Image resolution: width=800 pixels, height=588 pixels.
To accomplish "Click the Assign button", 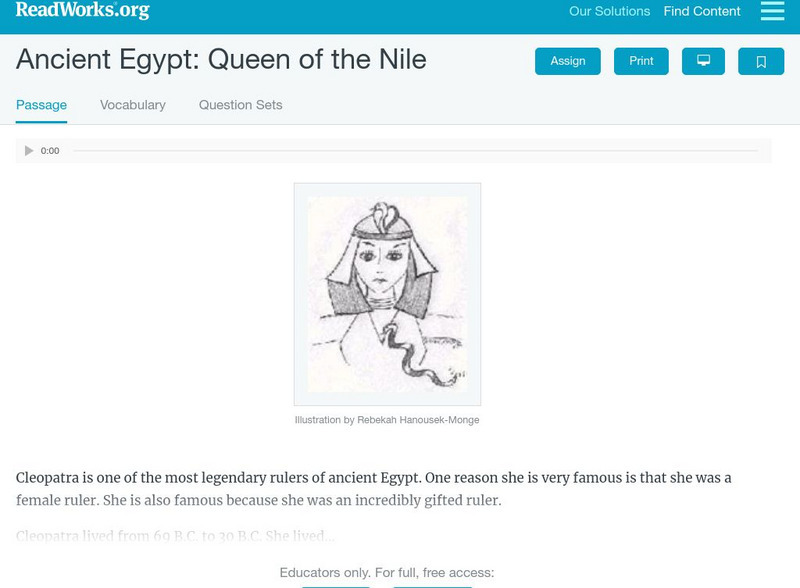I will 568,61.
